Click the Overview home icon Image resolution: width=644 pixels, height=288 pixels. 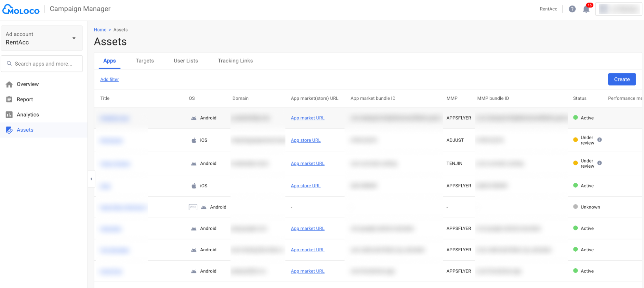(9, 84)
